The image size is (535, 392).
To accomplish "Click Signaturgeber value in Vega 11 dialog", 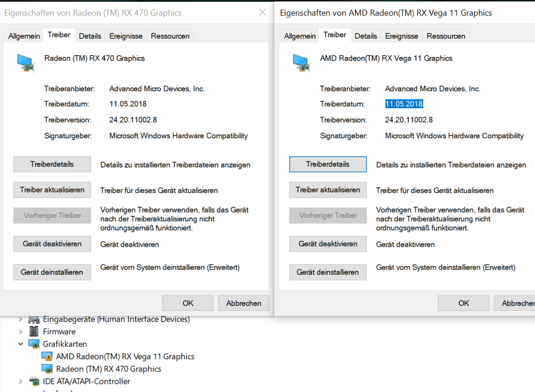I will coord(454,136).
